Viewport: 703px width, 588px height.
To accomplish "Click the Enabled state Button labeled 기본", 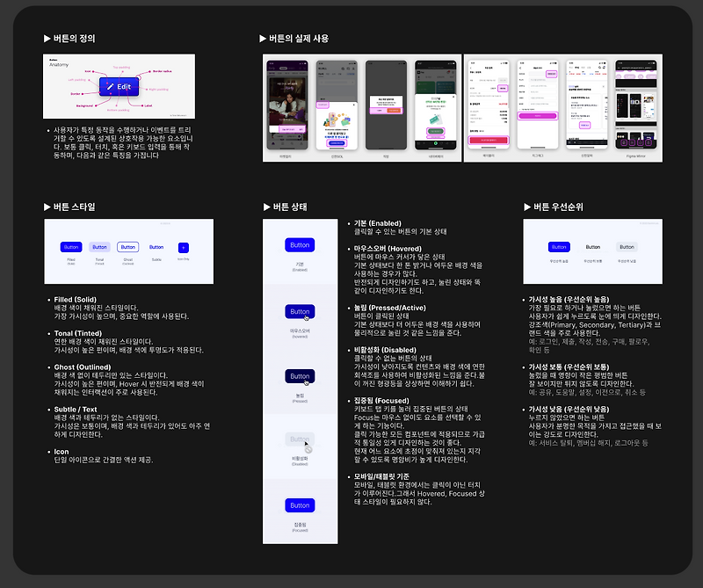I will pyautogui.click(x=300, y=245).
